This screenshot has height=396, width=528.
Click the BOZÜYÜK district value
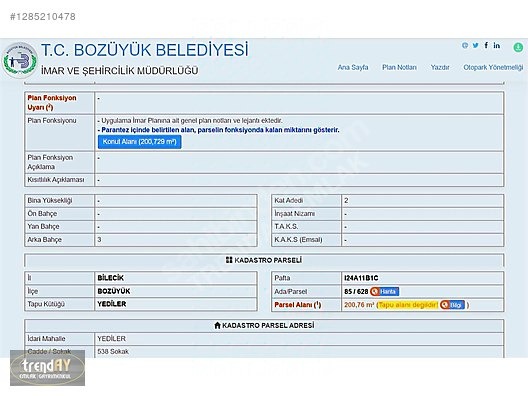(x=113, y=291)
